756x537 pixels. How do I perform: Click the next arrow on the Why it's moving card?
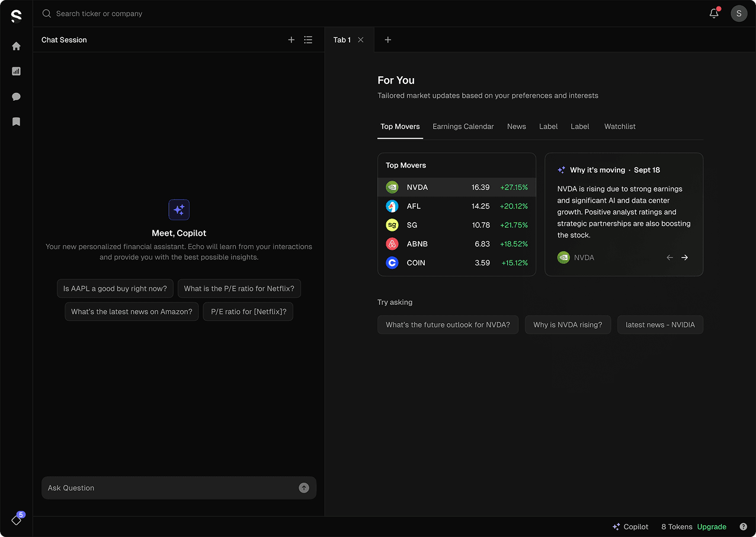[684, 258]
